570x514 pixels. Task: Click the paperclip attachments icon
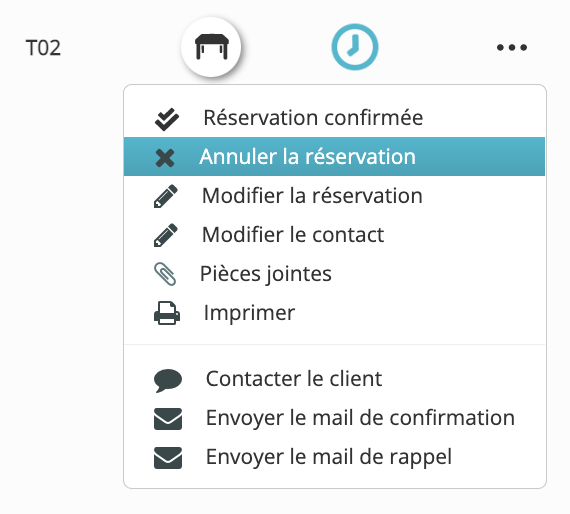point(165,274)
